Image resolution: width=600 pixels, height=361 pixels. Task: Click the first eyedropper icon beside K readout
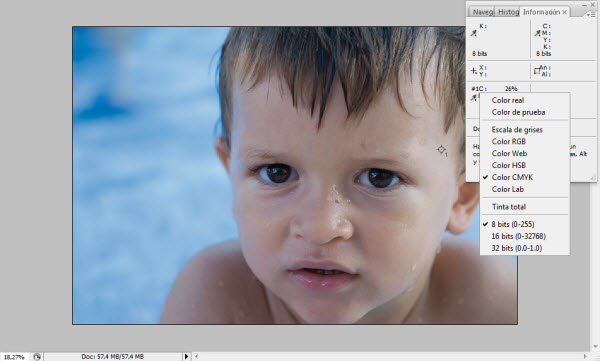(x=474, y=33)
